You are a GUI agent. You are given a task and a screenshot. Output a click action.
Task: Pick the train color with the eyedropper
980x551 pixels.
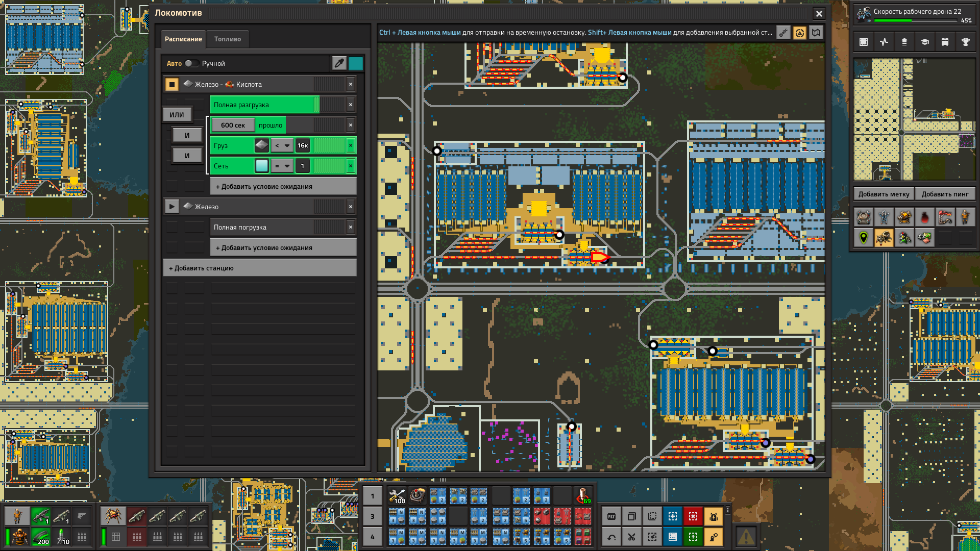click(x=339, y=63)
